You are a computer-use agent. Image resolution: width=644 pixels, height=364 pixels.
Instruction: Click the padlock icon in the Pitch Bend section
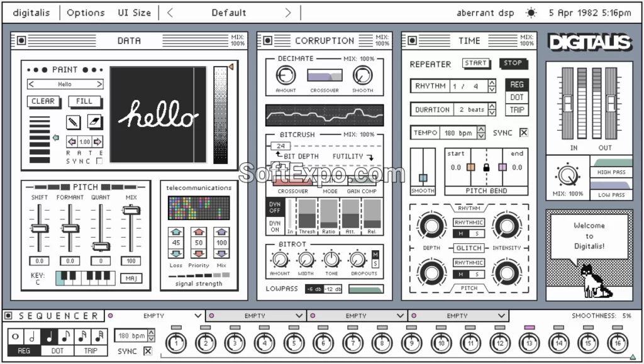pos(487,166)
